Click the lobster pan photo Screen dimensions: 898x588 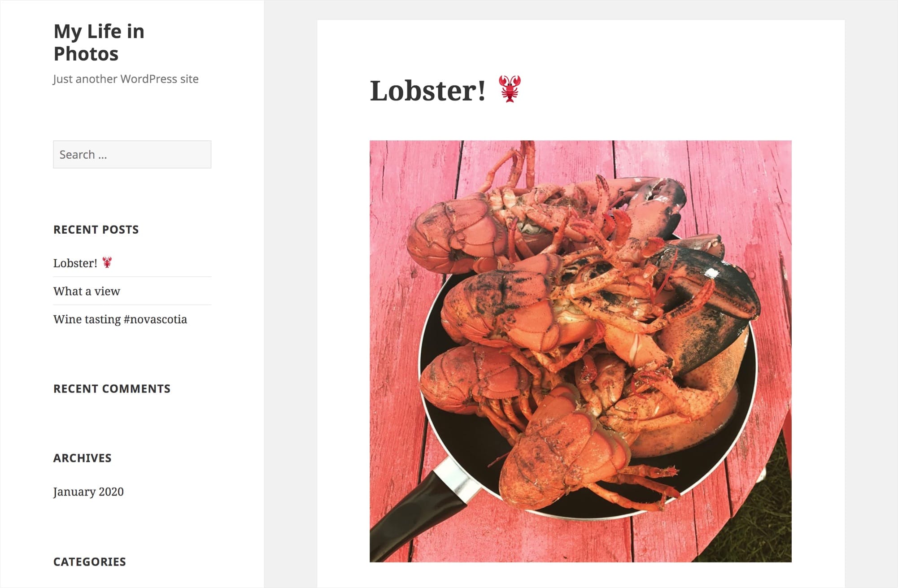click(580, 351)
